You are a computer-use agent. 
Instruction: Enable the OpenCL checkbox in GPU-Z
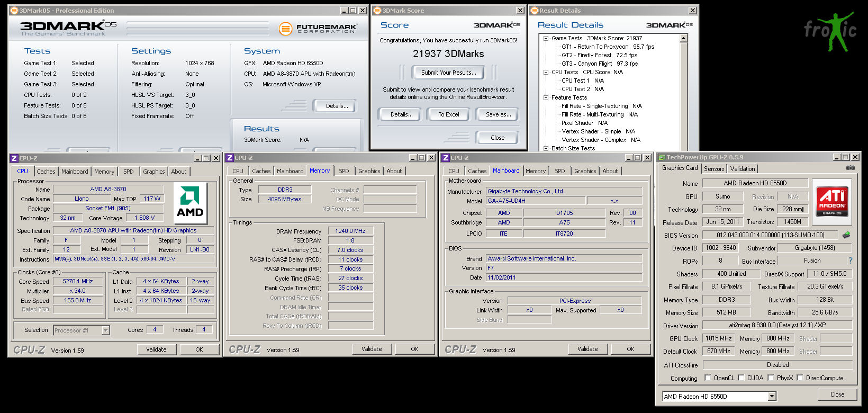(708, 378)
